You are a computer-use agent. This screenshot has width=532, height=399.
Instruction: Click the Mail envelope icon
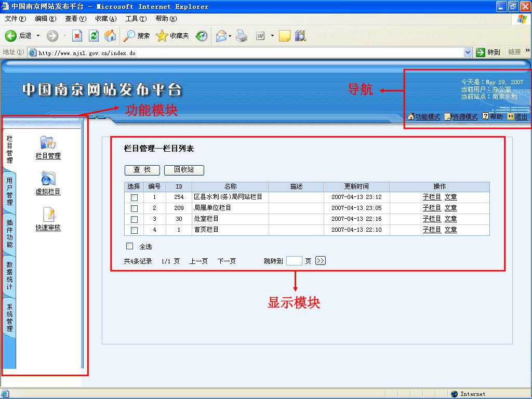(x=221, y=36)
